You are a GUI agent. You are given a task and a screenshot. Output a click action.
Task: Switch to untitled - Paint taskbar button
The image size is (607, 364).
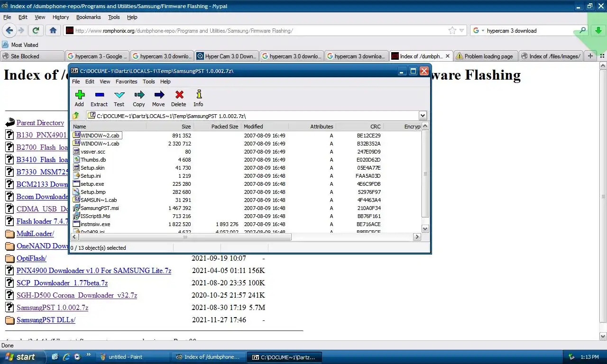(132, 357)
